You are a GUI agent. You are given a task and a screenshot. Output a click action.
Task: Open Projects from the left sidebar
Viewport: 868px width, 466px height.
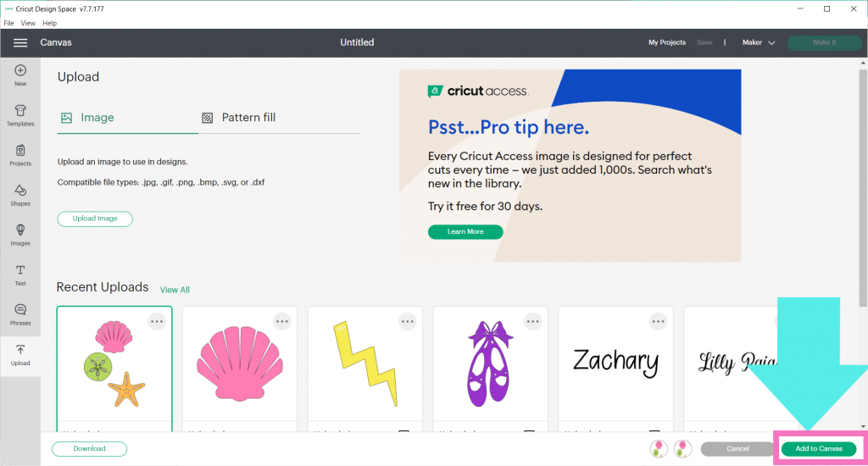pos(20,156)
